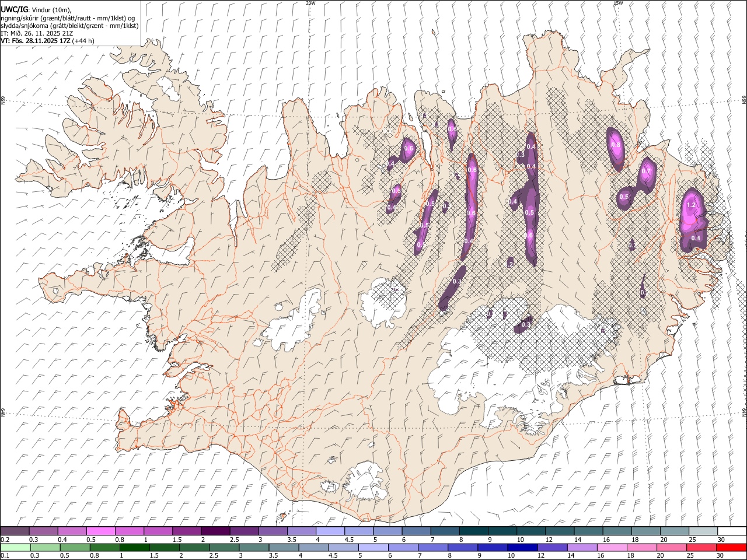Pick the grey-purple 0.2–0.3 snow scale swatch

tap(15, 531)
